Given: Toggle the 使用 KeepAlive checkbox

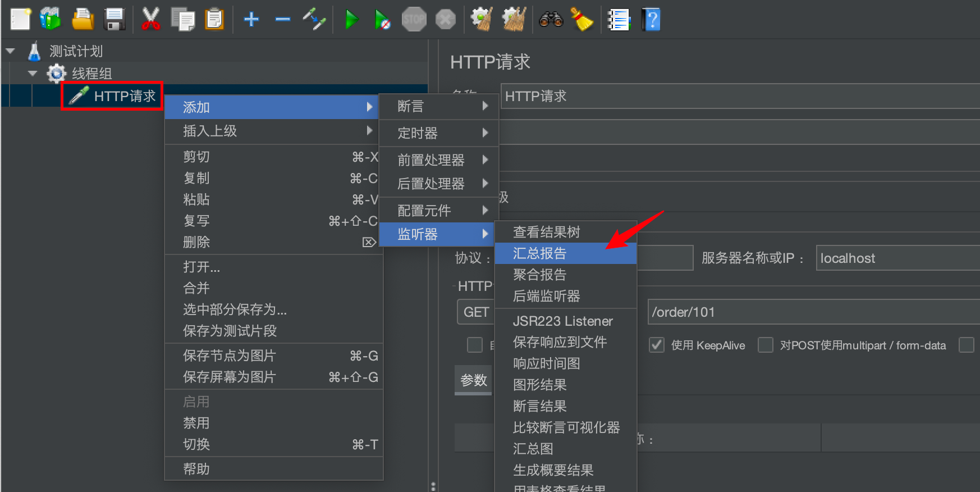Looking at the screenshot, I should [x=657, y=345].
